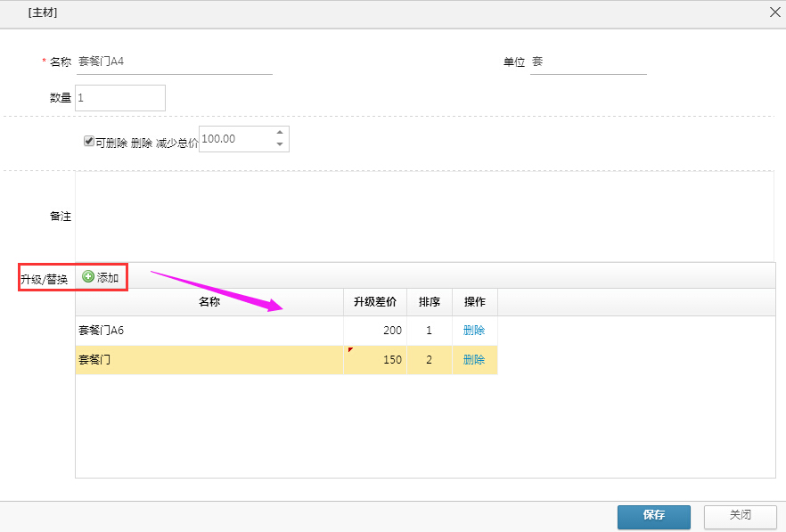Click inside the 备注 text area
Screen dimensions: 786x532
coord(424,216)
